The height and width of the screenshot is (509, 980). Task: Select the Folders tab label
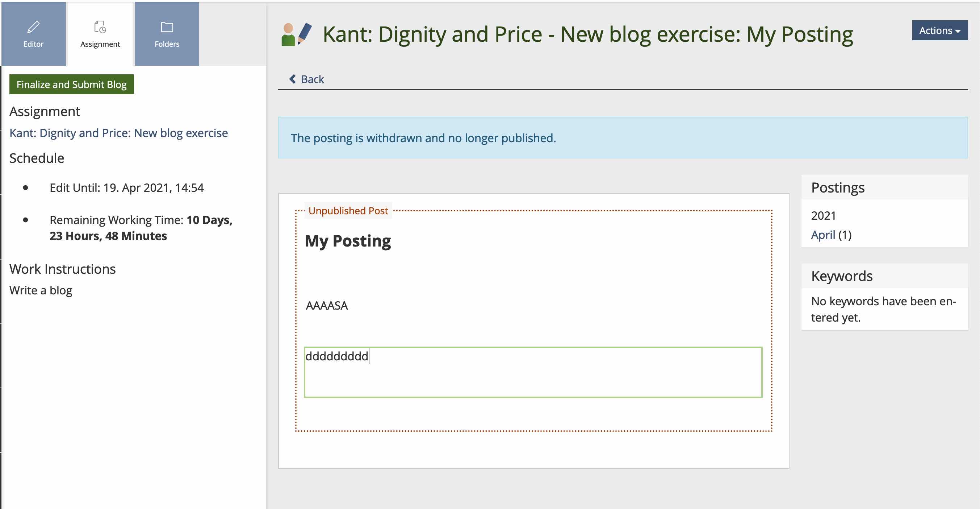click(167, 44)
